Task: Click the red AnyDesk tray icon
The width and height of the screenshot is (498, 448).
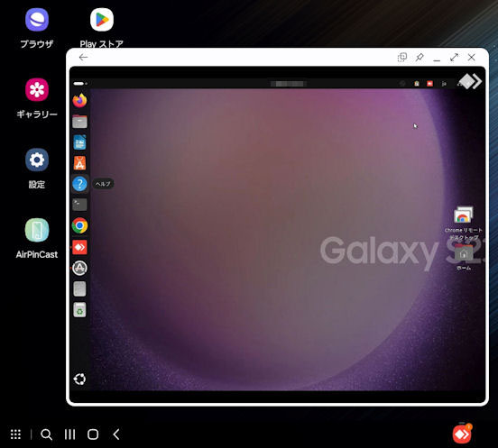Action: [429, 84]
